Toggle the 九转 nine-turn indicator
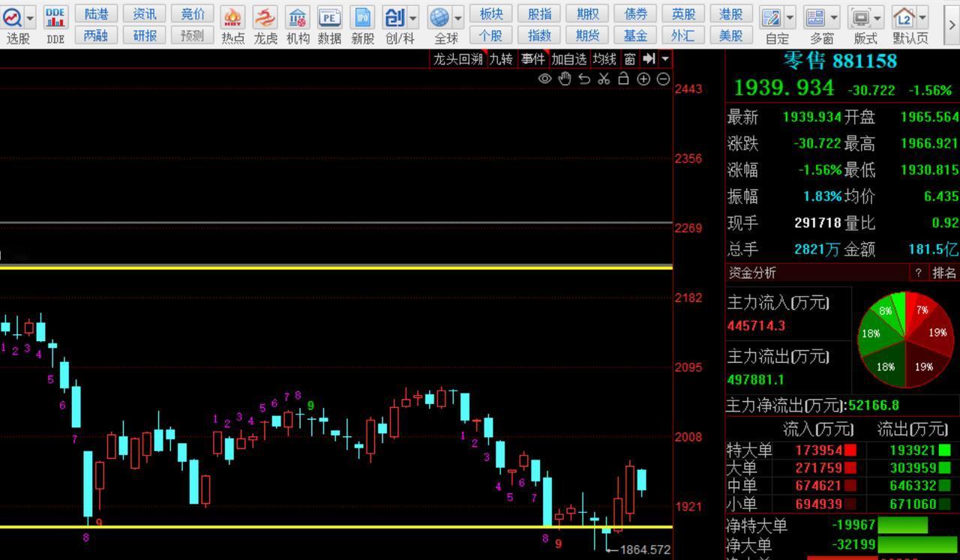This screenshot has height=560, width=960. tap(501, 58)
